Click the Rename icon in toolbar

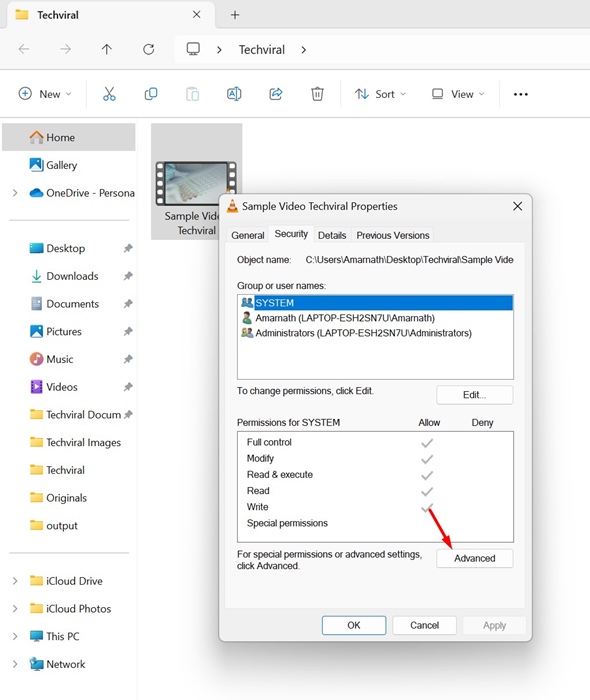pyautogui.click(x=234, y=94)
